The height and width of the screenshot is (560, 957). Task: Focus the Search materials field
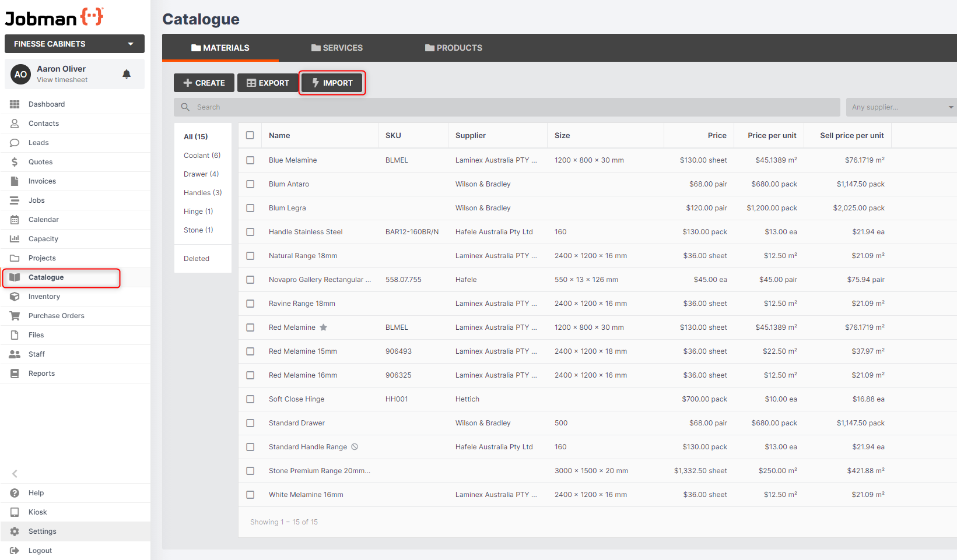(x=507, y=107)
